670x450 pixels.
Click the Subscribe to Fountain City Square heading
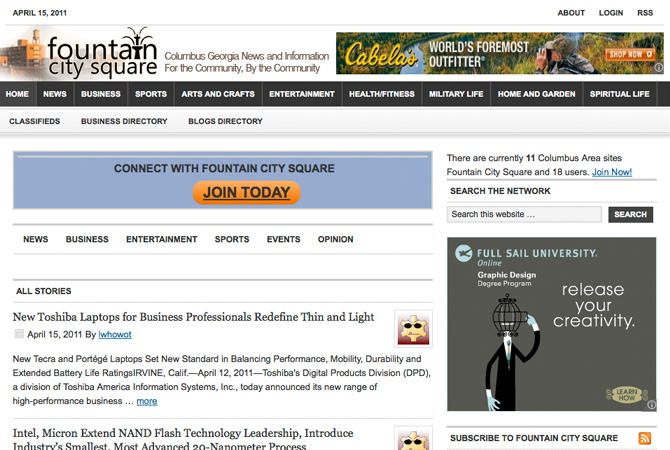[x=534, y=438]
